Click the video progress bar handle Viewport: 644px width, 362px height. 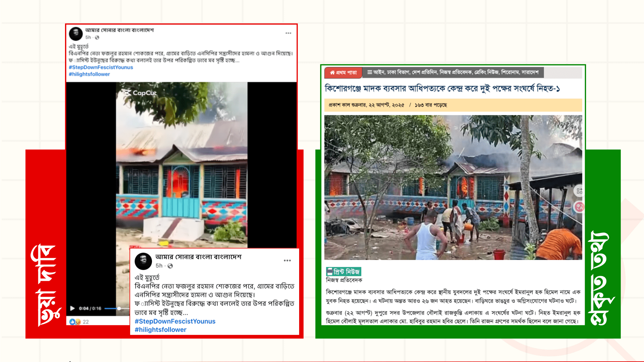(x=119, y=308)
